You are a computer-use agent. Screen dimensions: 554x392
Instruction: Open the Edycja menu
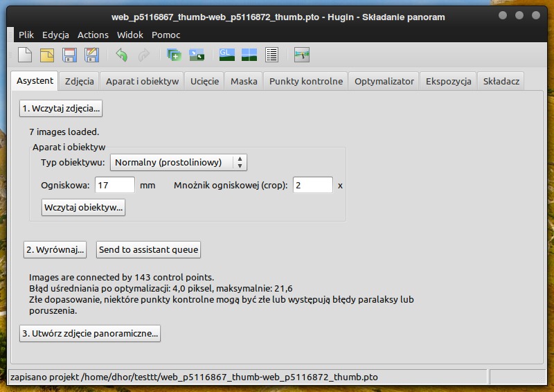[x=55, y=35]
